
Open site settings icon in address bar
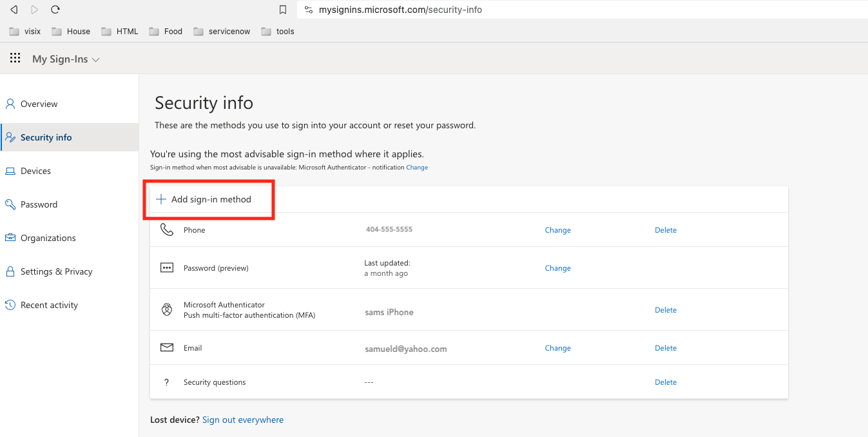[x=308, y=10]
